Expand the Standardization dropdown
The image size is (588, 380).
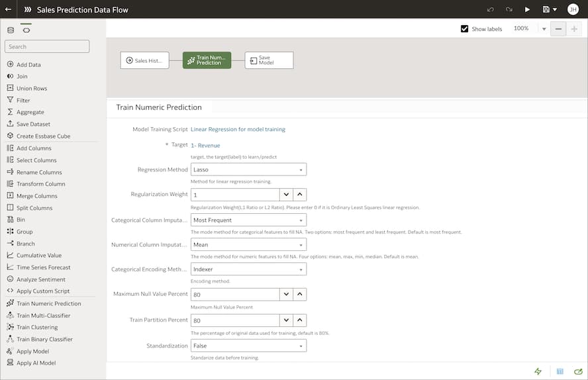click(x=248, y=346)
